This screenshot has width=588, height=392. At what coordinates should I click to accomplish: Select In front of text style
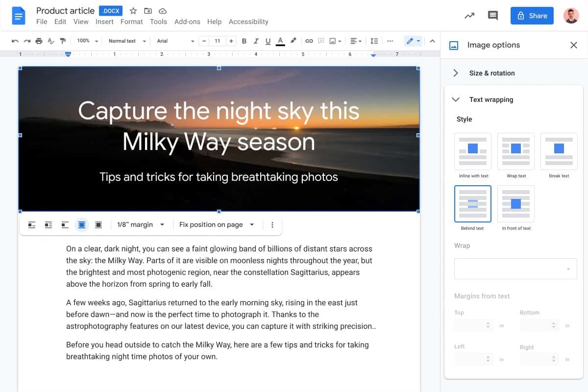click(515, 203)
